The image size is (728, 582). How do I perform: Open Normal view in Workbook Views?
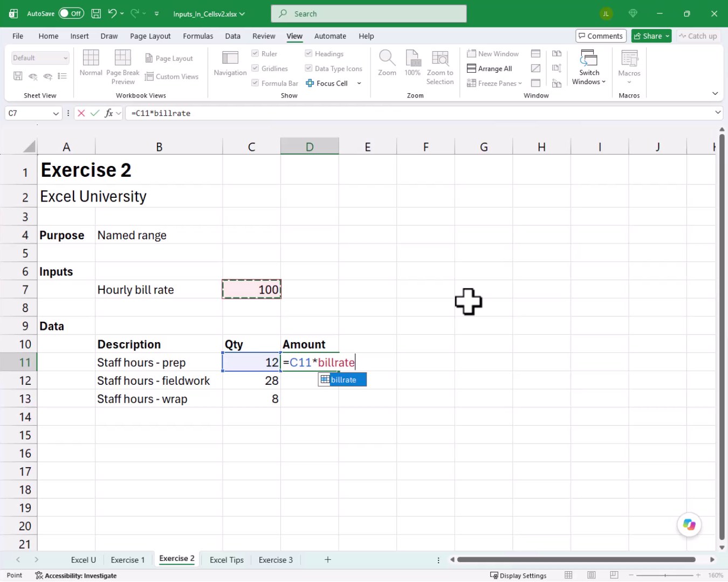(x=91, y=63)
